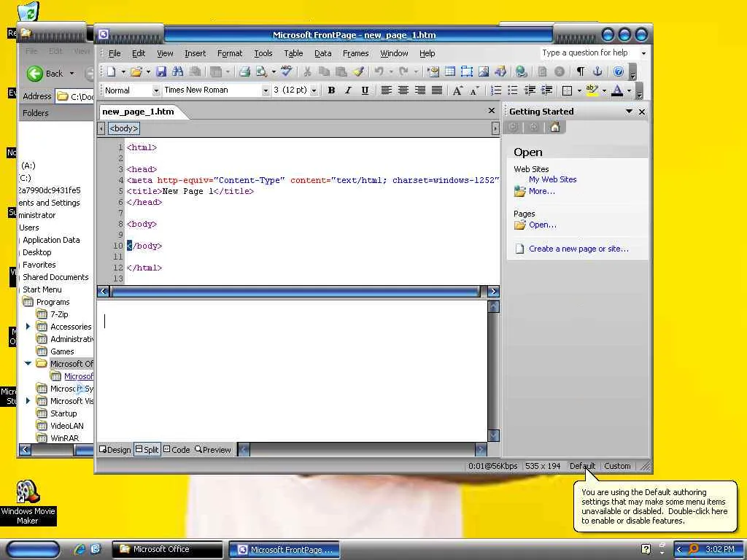The height and width of the screenshot is (560, 747).
Task: Switch to Preview view tab
Action: pyautogui.click(x=213, y=449)
